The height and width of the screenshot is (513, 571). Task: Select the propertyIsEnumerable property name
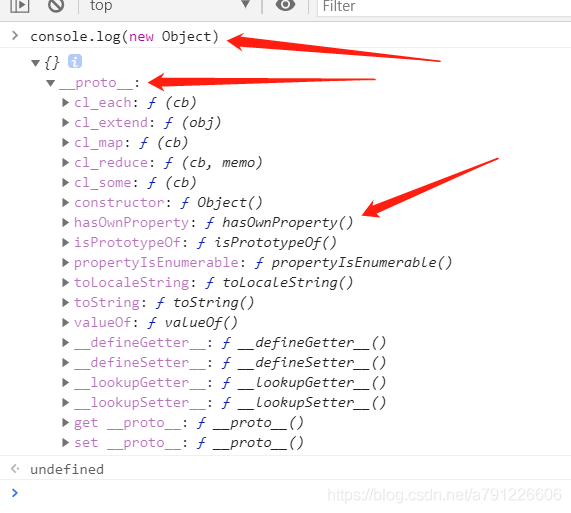pos(156,263)
